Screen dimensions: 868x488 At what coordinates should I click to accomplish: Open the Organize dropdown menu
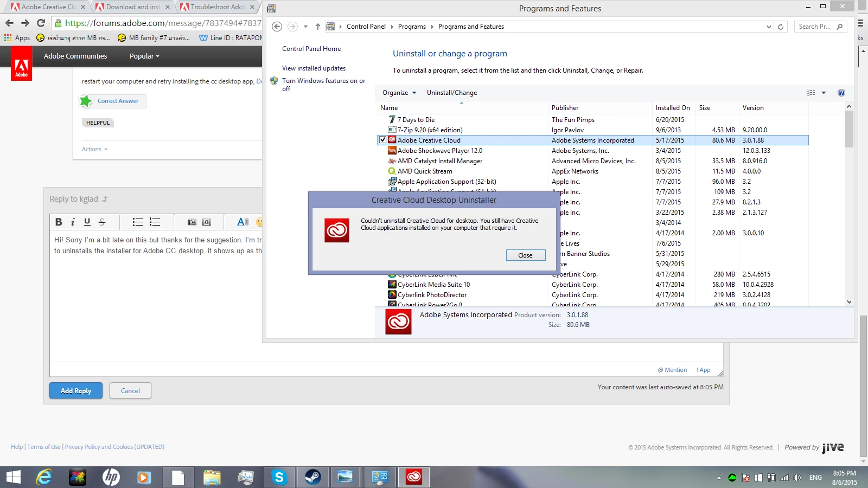point(399,93)
